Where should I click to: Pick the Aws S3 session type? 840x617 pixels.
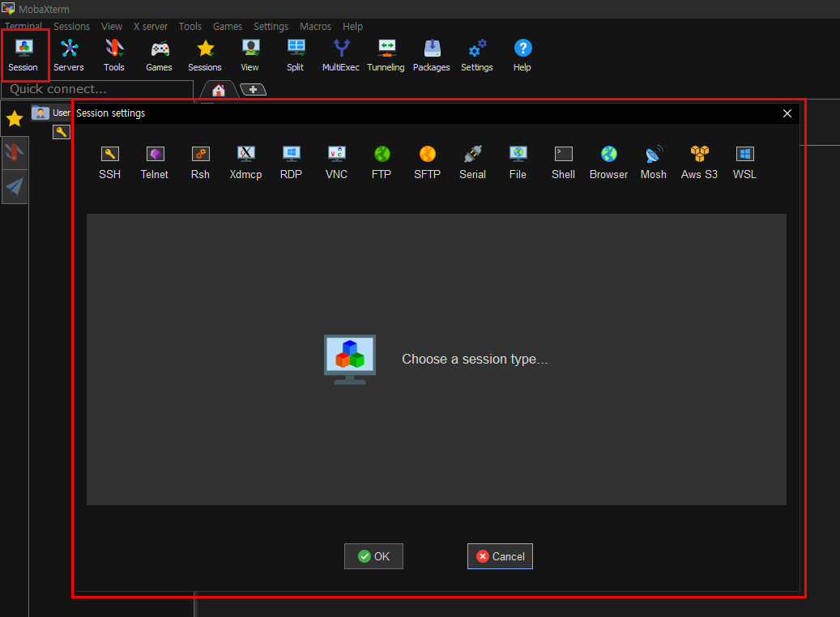pos(699,163)
